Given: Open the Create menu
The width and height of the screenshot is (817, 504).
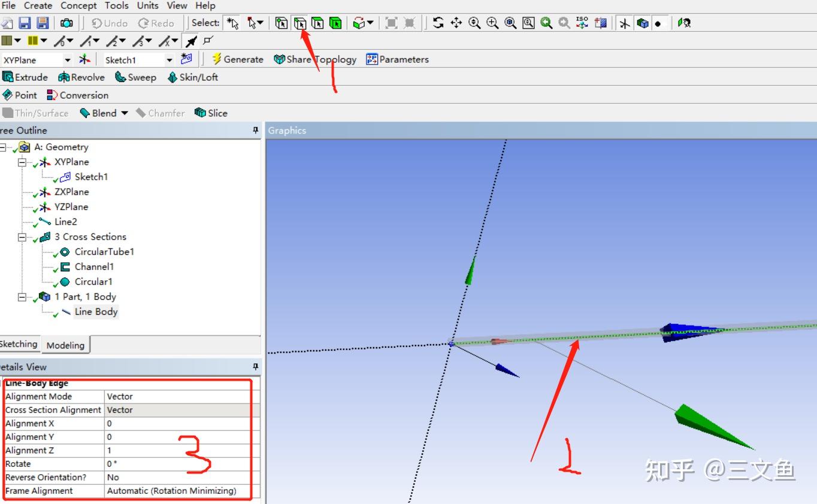Looking at the screenshot, I should tap(38, 5).
